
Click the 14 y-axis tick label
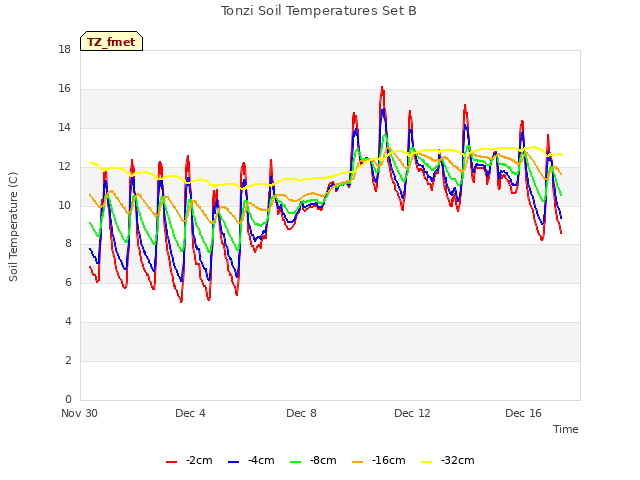tap(64, 127)
